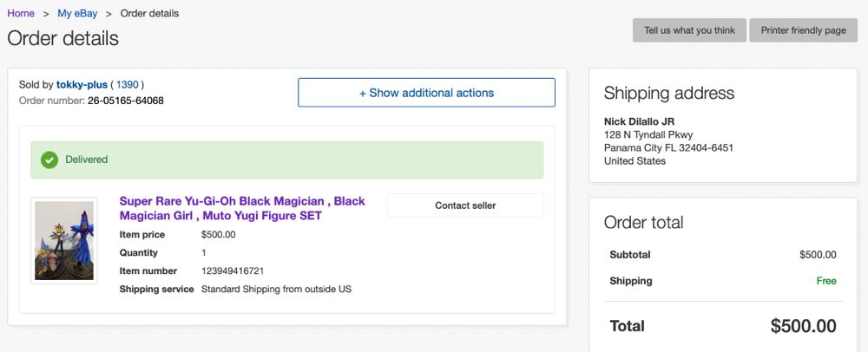Click the green Free shipping label

point(826,281)
